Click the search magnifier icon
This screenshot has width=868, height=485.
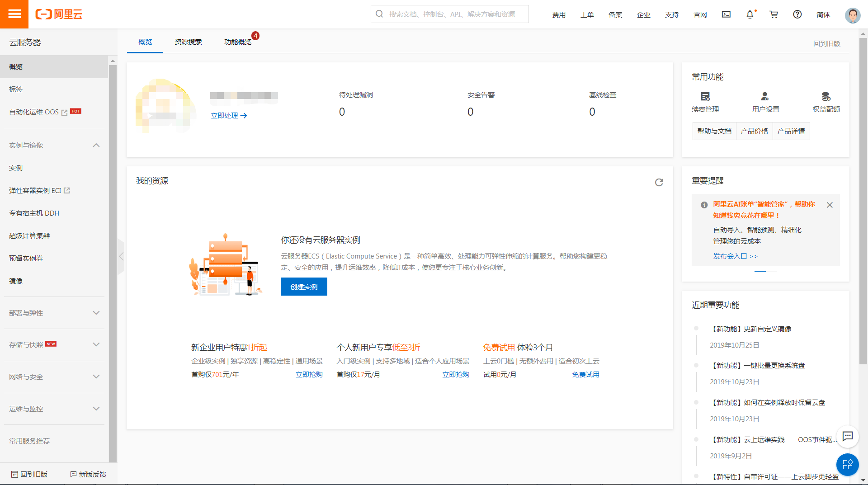[x=380, y=14]
